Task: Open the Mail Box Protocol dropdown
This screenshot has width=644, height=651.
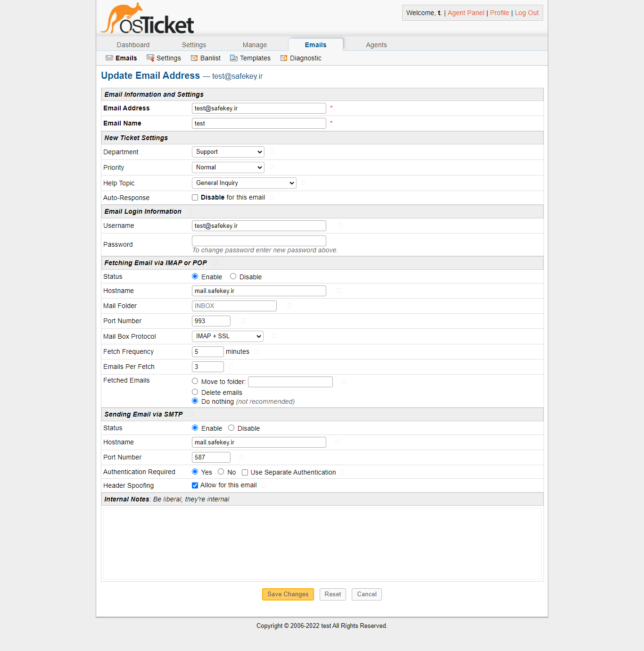Action: coord(228,336)
